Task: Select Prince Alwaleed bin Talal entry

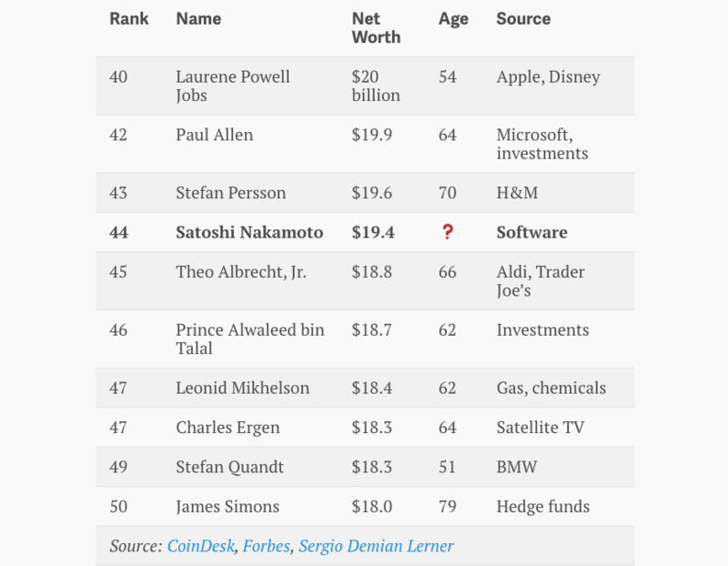Action: click(250, 339)
